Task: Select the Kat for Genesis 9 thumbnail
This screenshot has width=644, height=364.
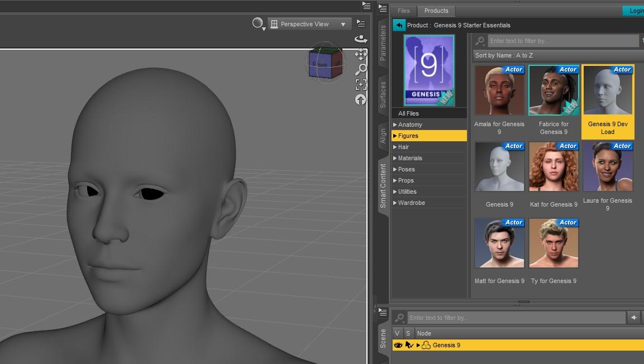Action: click(554, 167)
